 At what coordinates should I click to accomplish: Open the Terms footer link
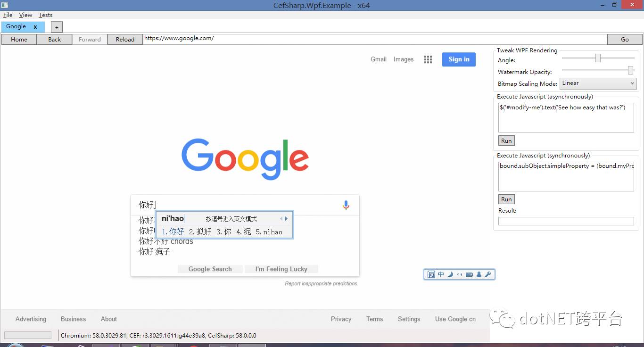click(x=375, y=319)
